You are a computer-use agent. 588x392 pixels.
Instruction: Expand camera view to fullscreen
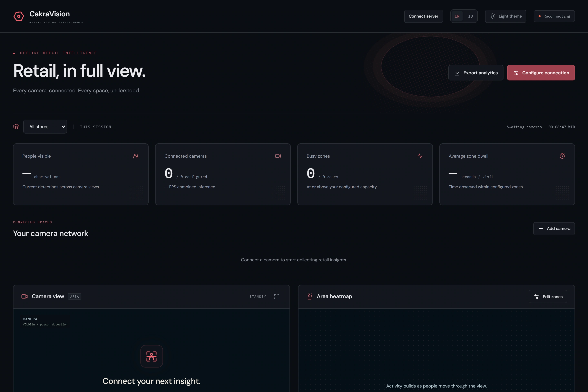[276, 296]
